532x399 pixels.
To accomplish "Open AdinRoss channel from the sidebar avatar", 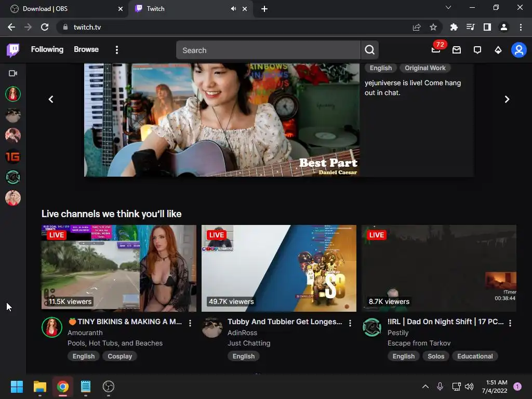I will click(13, 115).
